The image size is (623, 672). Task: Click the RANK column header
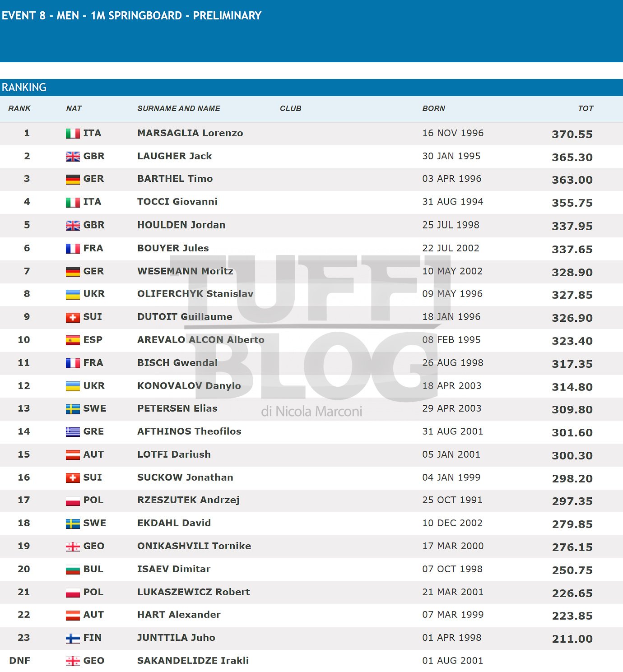point(19,108)
